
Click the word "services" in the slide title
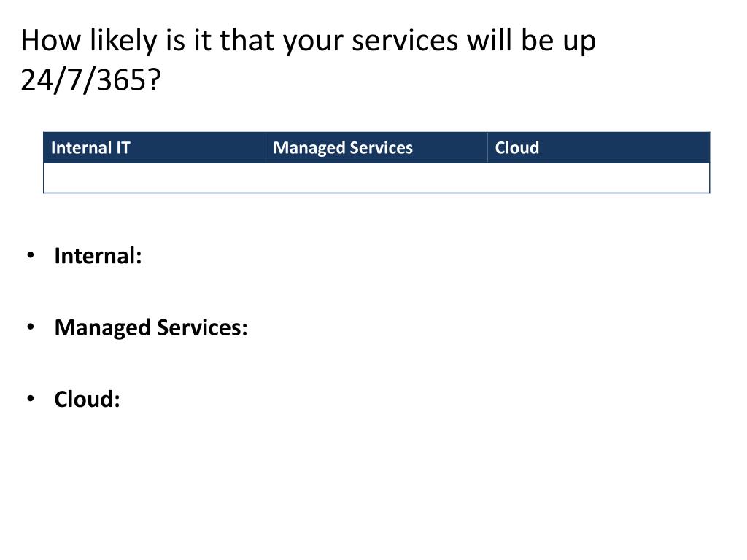tap(405, 41)
